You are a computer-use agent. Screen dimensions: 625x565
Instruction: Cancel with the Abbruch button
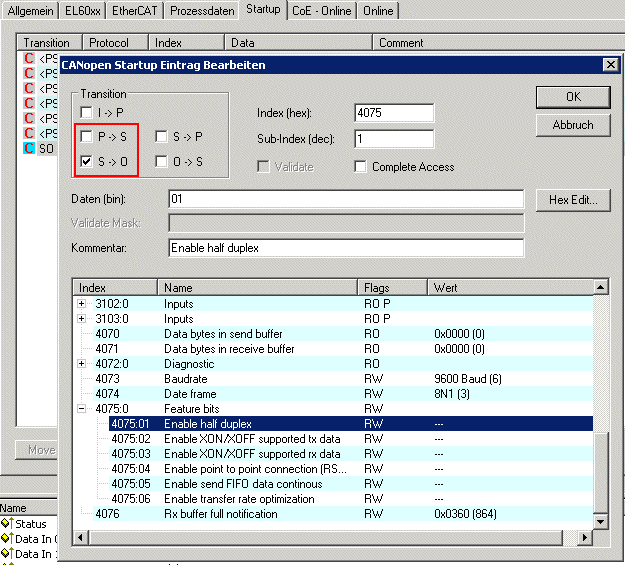(x=573, y=125)
